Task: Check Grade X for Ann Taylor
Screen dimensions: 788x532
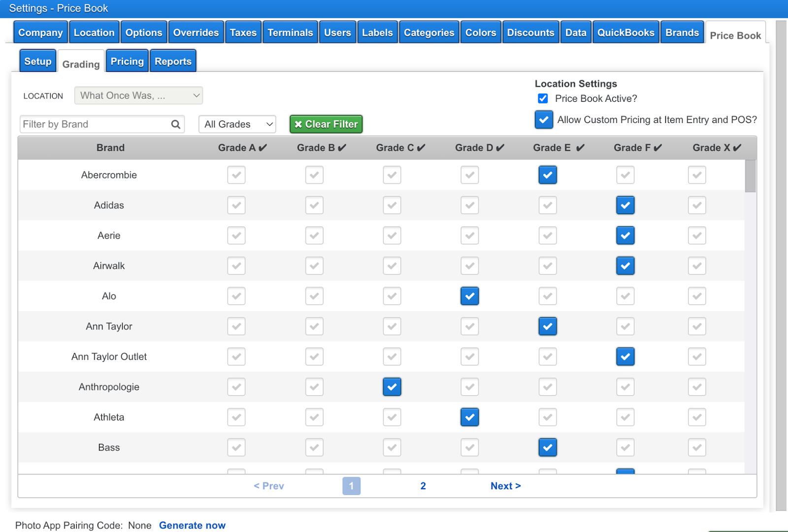Action: coord(697,326)
